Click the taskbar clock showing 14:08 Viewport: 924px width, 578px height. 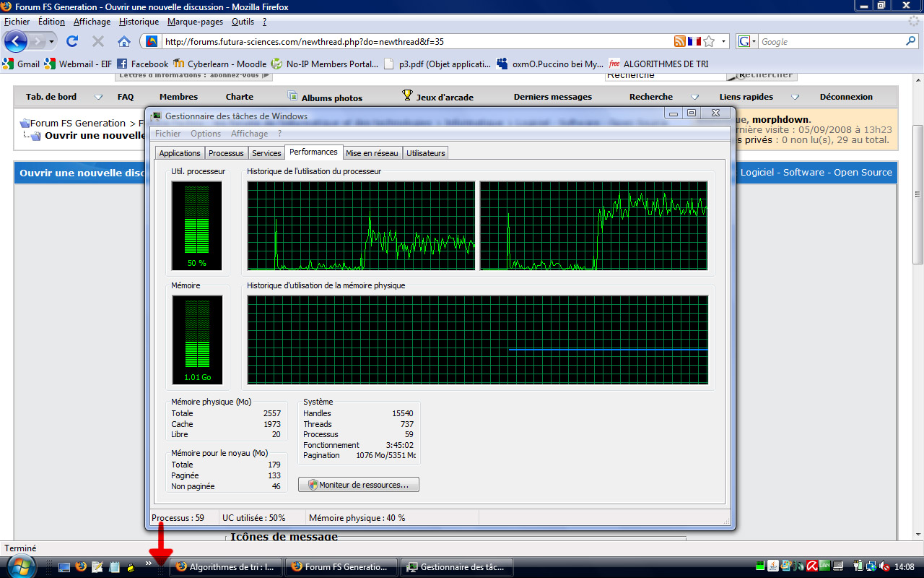(x=904, y=567)
